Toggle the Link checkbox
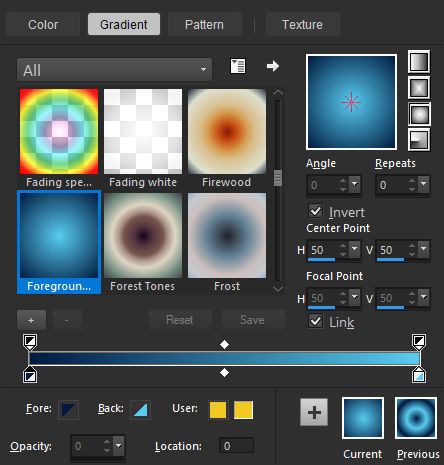444x465 pixels. click(x=315, y=321)
